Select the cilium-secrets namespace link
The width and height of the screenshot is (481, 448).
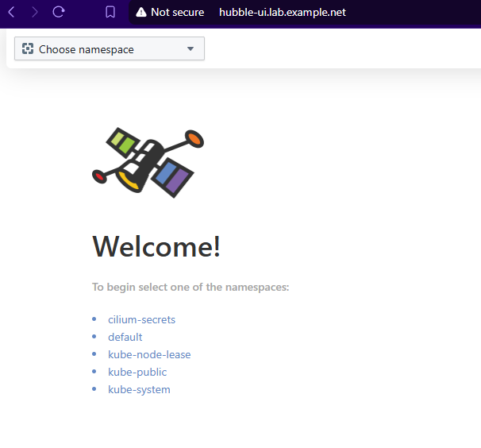pyautogui.click(x=141, y=319)
